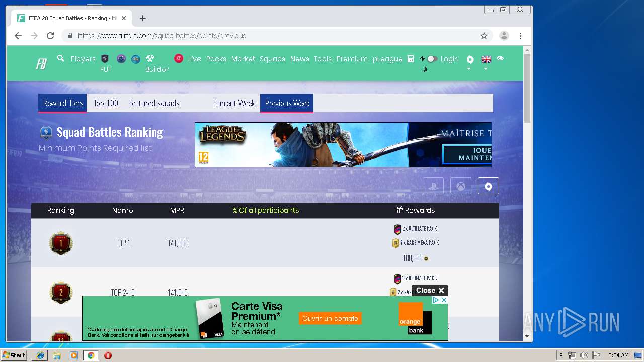Viewport: 644px width, 362px height.
Task: Open the Chrome three-dot menu
Action: click(520, 36)
